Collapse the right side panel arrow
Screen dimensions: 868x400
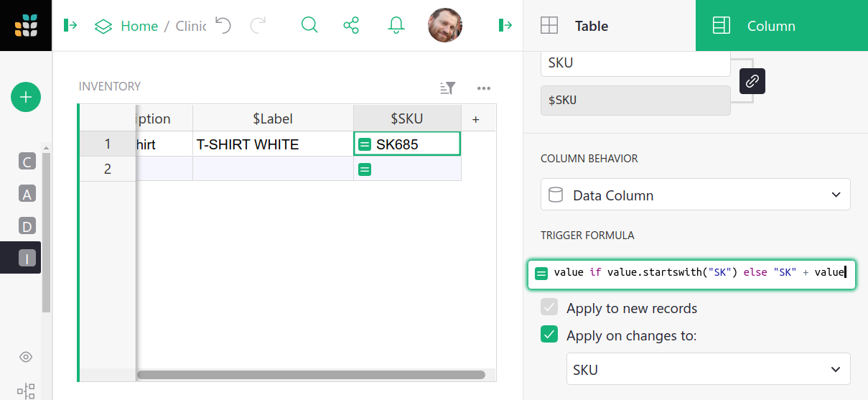click(x=505, y=26)
